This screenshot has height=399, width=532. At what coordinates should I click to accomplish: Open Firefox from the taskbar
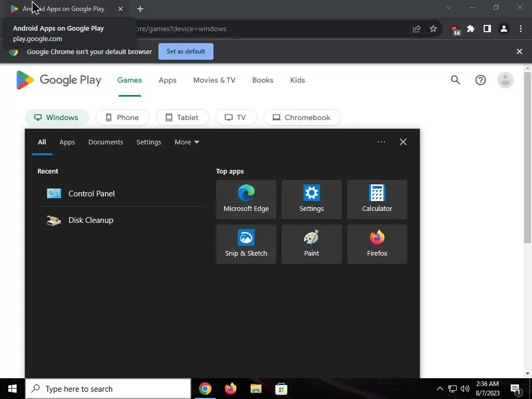pos(230,389)
